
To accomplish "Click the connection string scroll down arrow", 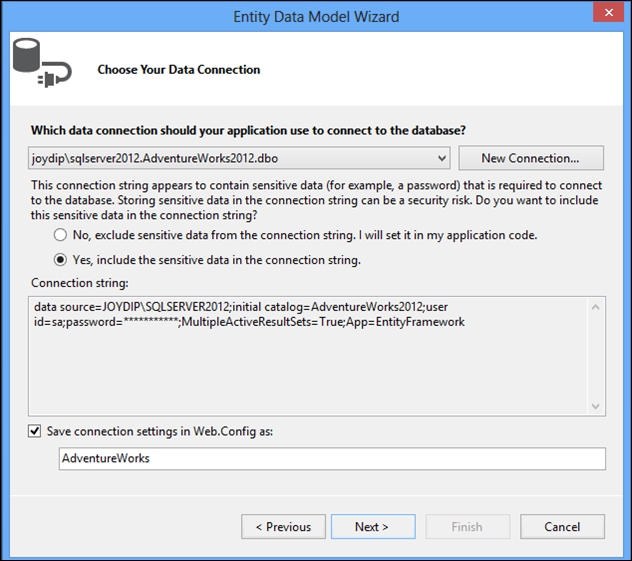I will click(x=596, y=406).
